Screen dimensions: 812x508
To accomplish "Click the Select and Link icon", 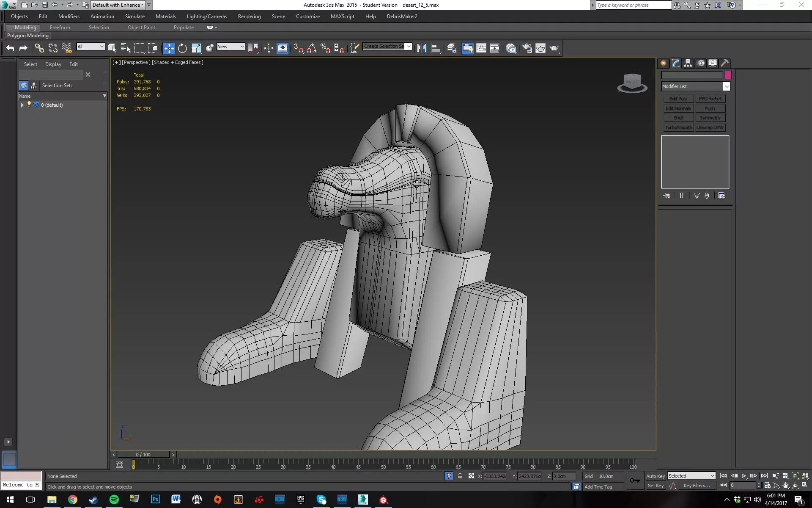I will tap(39, 48).
